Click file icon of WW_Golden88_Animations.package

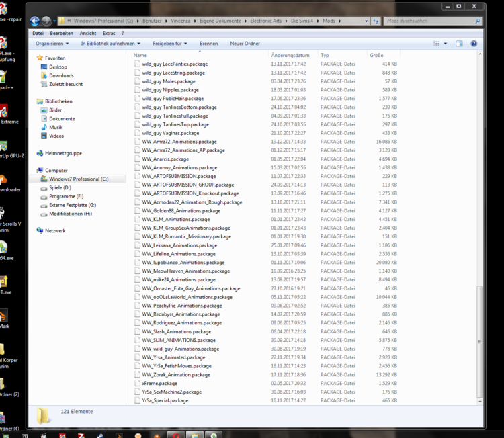coord(137,210)
